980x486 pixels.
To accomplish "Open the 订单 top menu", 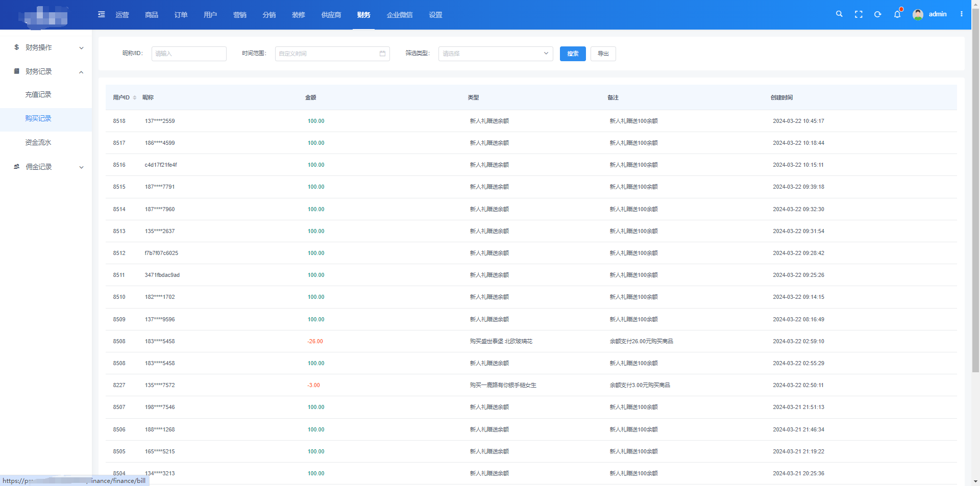I will pos(181,15).
